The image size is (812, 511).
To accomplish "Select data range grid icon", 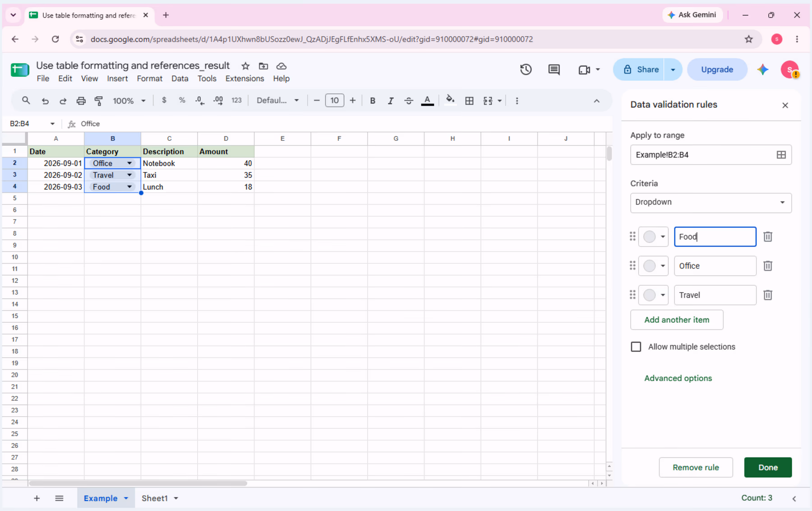I will tap(781, 155).
